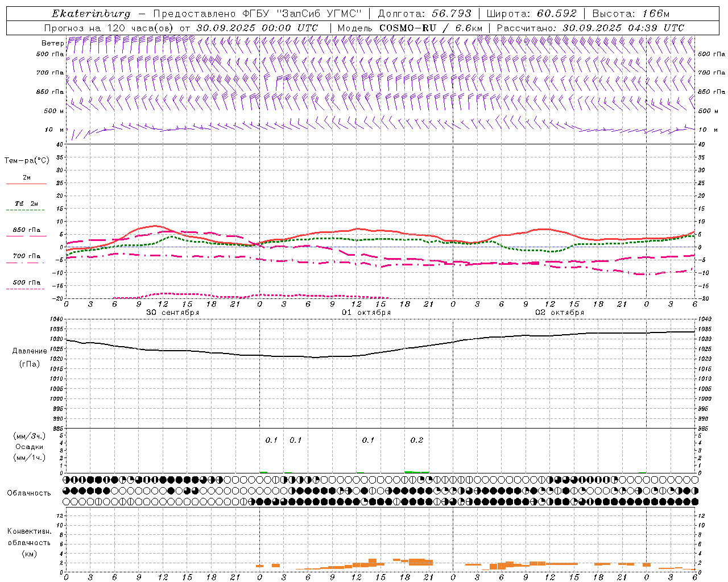Image resolution: width=728 pixels, height=582 pixels.
Task: Click the Облачность cloudiness label
Action: [29, 493]
